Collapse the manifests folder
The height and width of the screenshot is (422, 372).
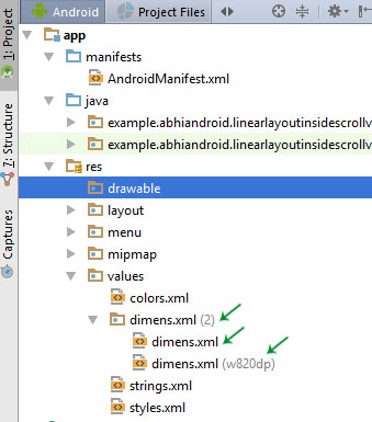pyautogui.click(x=49, y=57)
